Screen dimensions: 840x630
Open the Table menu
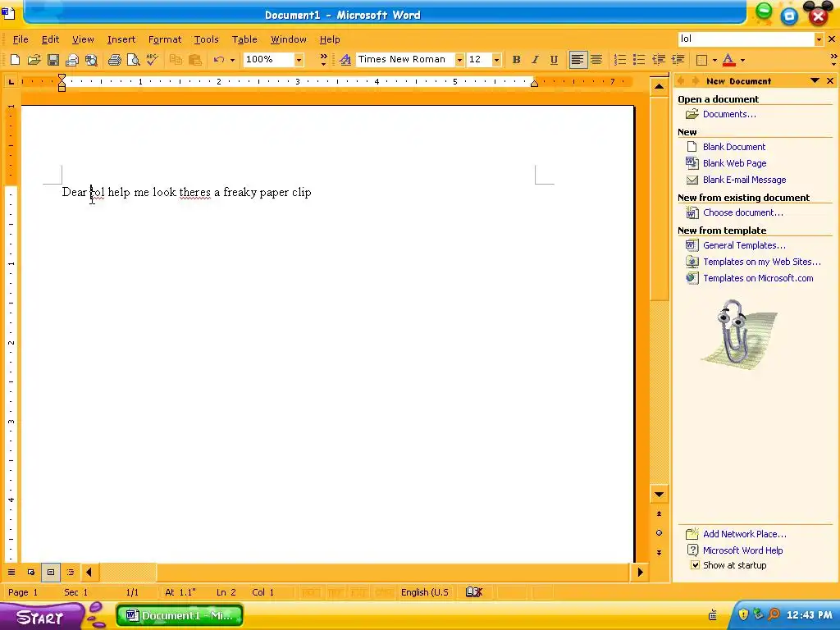(x=244, y=39)
